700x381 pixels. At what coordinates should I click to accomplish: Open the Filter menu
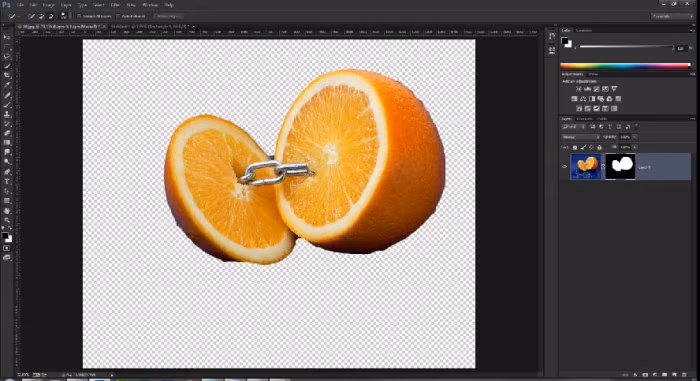(x=115, y=5)
